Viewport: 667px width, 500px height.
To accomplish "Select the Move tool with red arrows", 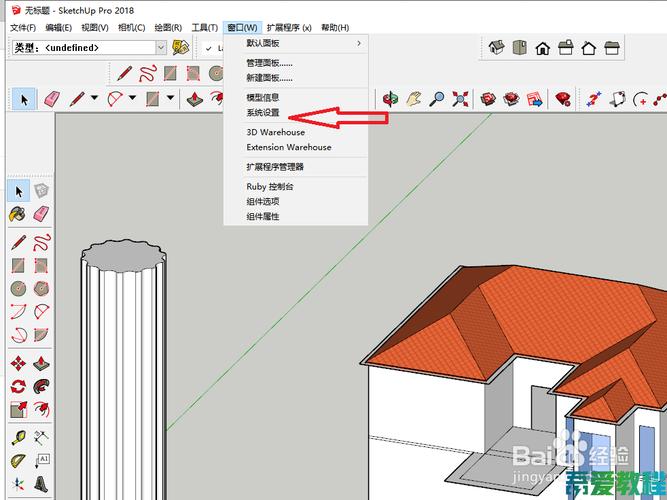I will (x=18, y=363).
